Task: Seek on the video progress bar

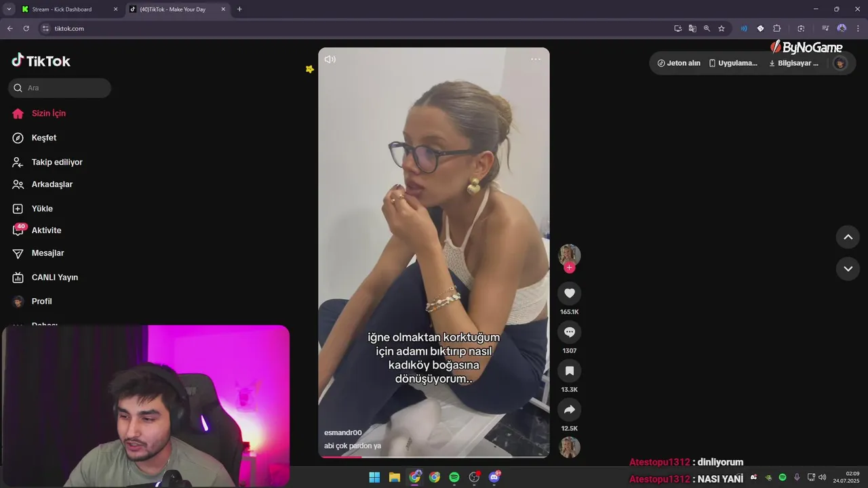Action: pos(434,456)
